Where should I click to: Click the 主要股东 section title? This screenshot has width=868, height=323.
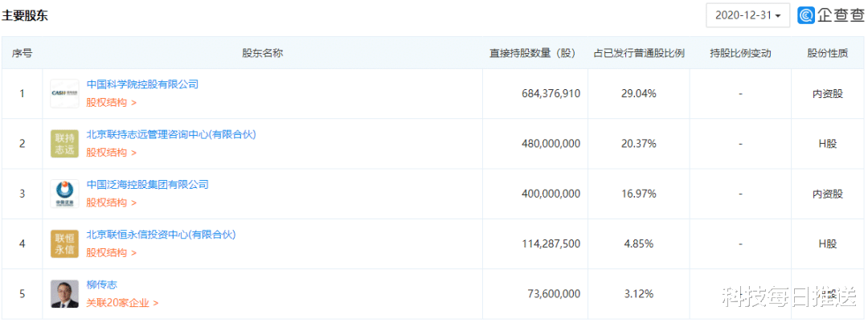point(25,15)
